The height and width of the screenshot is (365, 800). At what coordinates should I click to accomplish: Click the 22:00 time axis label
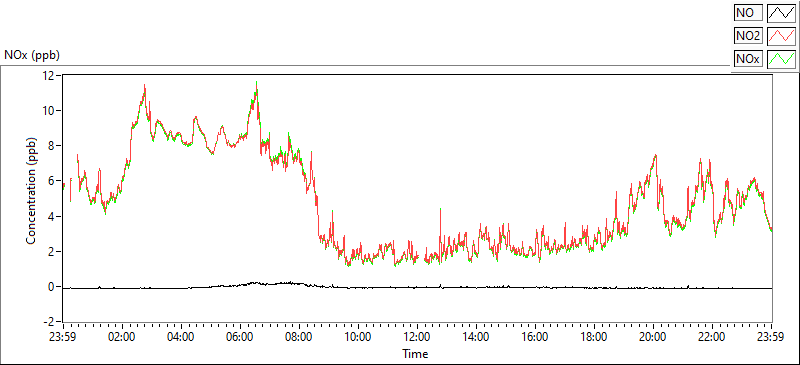click(712, 337)
